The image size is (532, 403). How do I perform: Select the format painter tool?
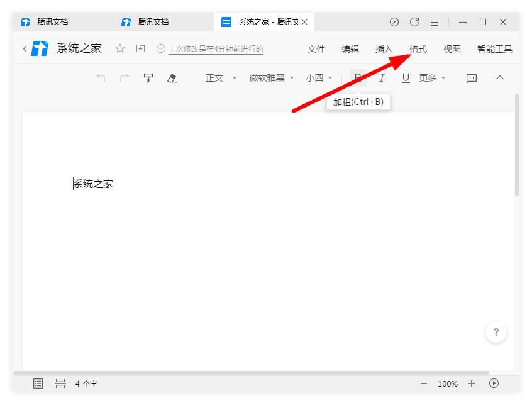[x=148, y=78]
